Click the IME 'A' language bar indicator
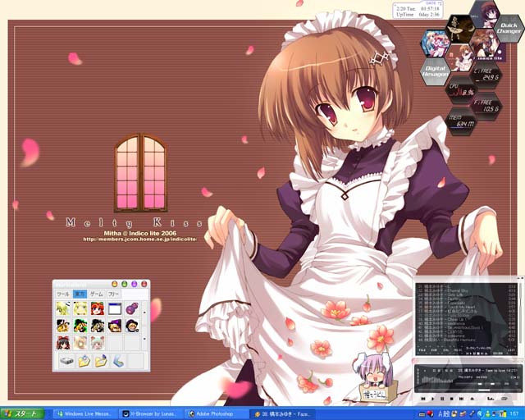Viewport: 525px width, 420px height. coord(441,414)
